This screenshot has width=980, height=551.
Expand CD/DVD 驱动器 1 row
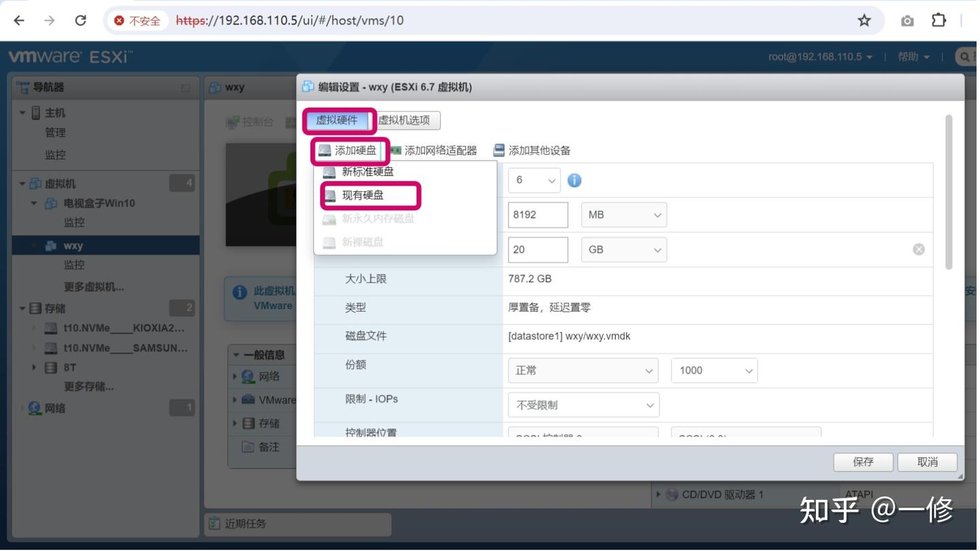pyautogui.click(x=658, y=494)
